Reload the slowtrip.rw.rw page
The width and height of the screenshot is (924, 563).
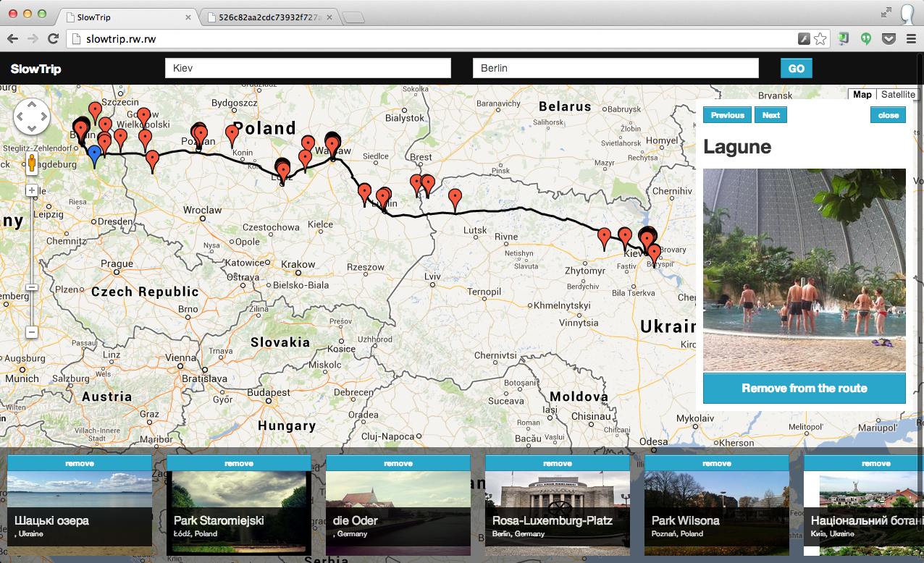click(53, 39)
